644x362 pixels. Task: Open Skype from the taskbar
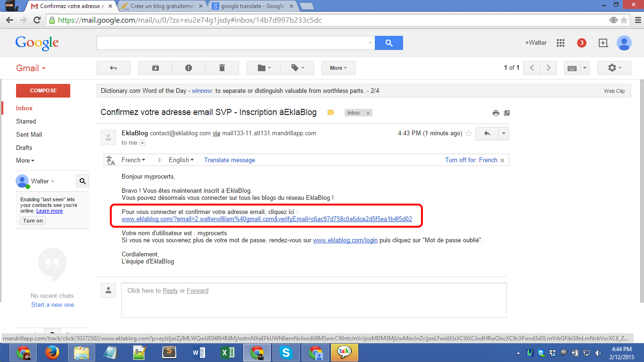pyautogui.click(x=286, y=353)
